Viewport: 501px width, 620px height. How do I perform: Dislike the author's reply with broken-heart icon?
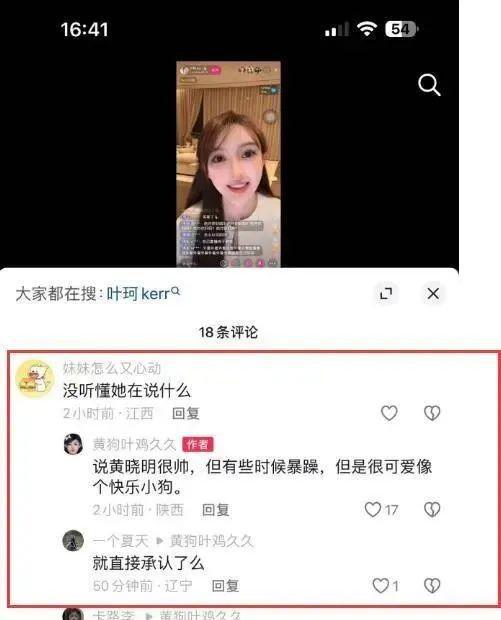pos(432,510)
